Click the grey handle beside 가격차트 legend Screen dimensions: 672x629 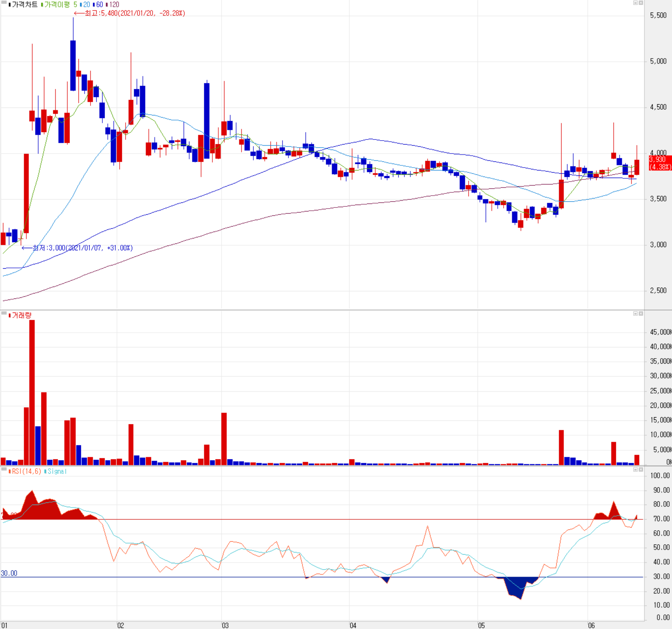point(4,3)
